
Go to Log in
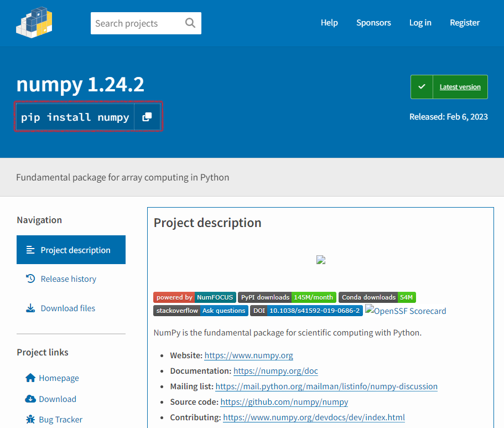click(x=420, y=23)
